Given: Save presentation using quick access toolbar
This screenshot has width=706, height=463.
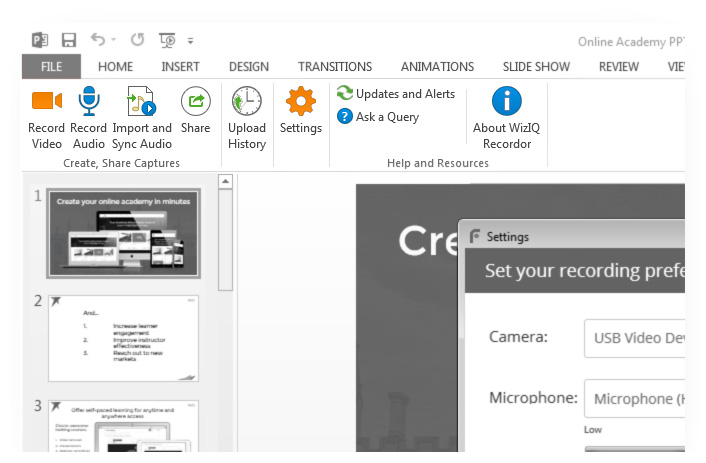Looking at the screenshot, I should click(69, 41).
